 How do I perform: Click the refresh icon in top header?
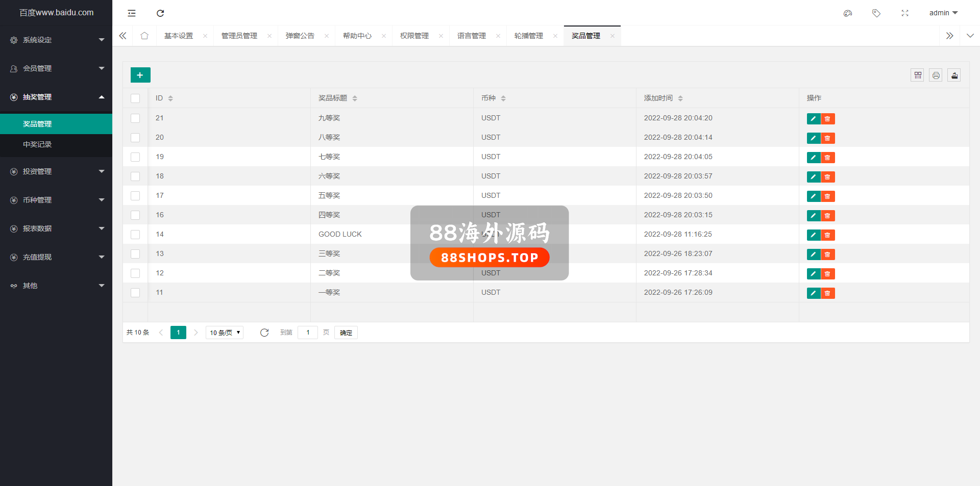point(160,13)
